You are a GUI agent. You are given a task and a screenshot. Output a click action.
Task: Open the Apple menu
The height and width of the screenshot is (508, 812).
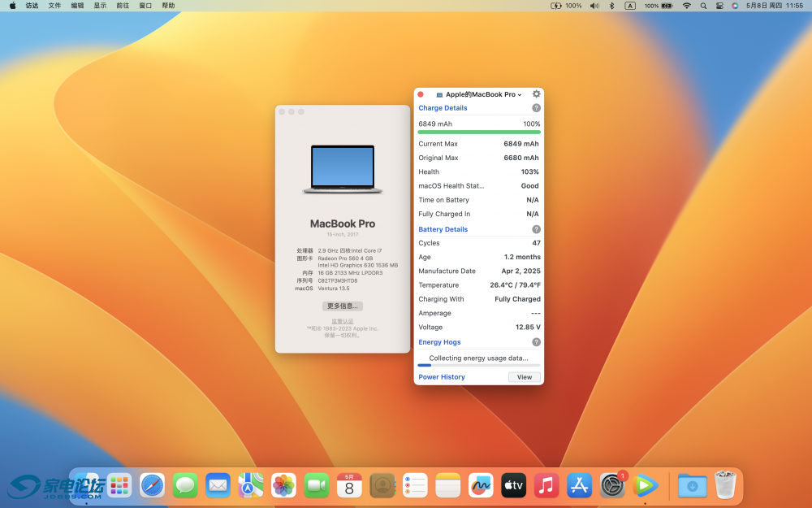12,6
